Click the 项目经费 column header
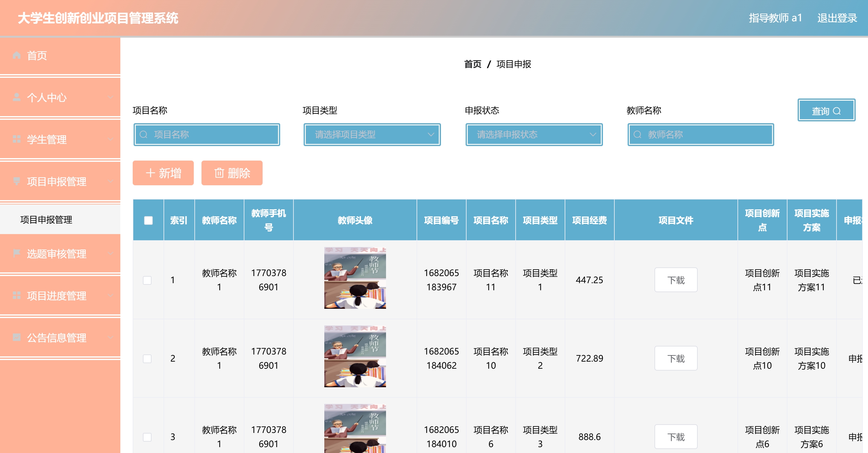 (589, 220)
